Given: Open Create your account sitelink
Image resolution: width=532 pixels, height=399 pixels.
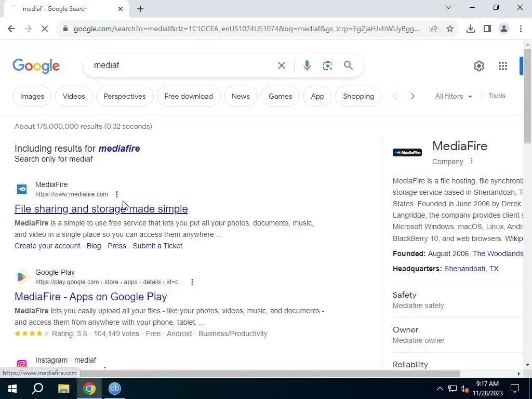Looking at the screenshot, I should point(47,246).
